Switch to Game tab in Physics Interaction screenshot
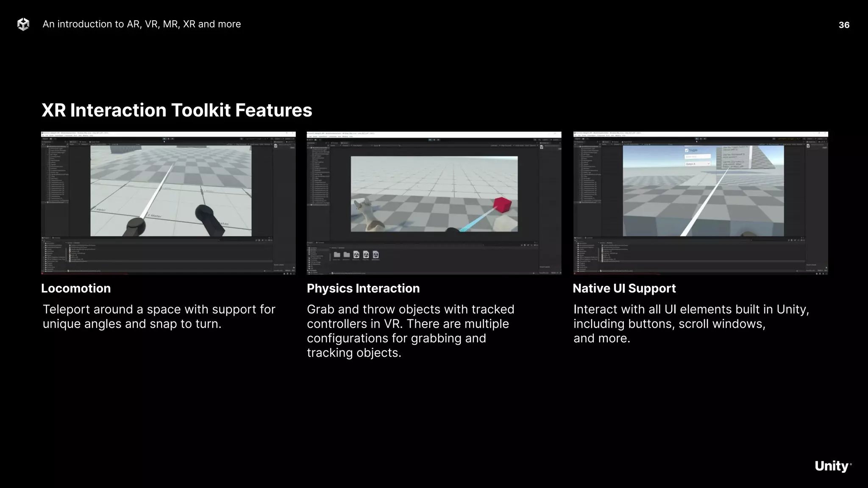 coord(344,143)
